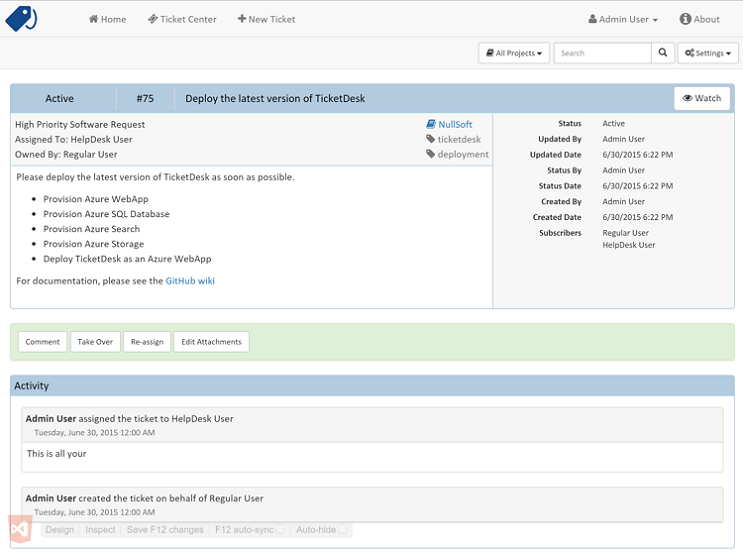The width and height of the screenshot is (743, 552).
Task: Click 'Provision Azure Storage' list item
Action: coord(93,244)
